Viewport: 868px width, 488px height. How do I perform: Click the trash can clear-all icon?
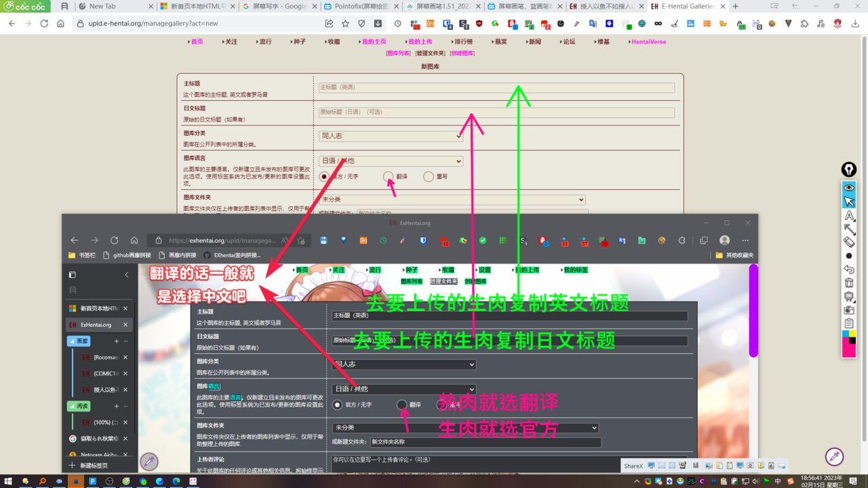(x=849, y=283)
